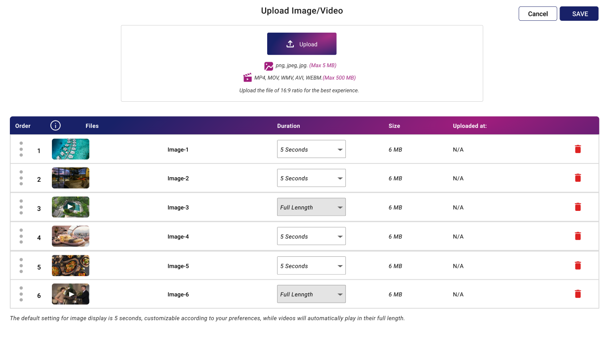Remove Image-3 using its trash icon
The height and width of the screenshot is (364, 604).
point(578,207)
